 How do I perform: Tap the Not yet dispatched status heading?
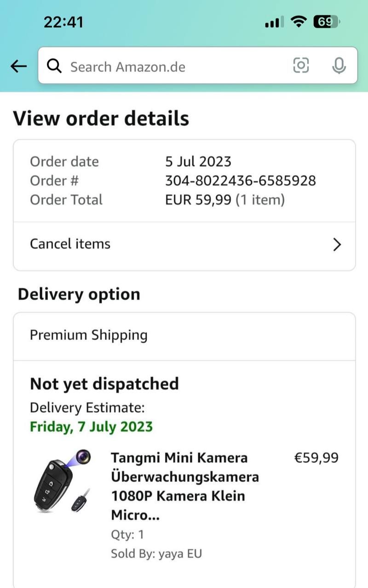point(104,384)
